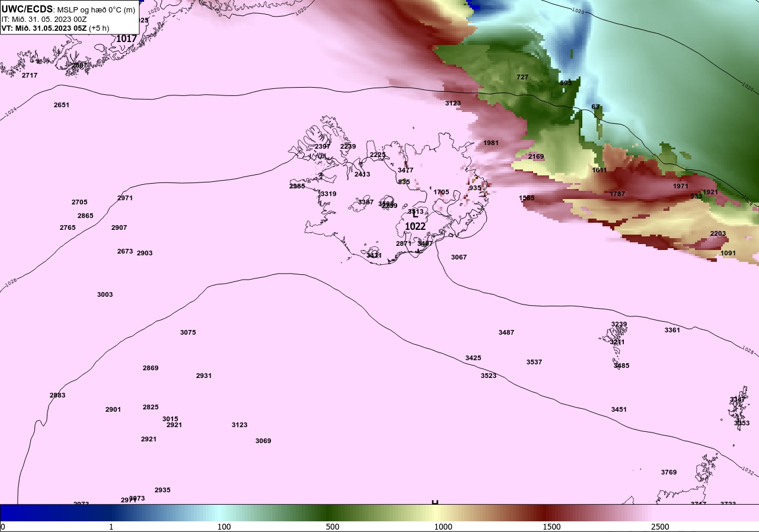Click the 3069 value
This screenshot has height=532, width=759.
point(263,441)
